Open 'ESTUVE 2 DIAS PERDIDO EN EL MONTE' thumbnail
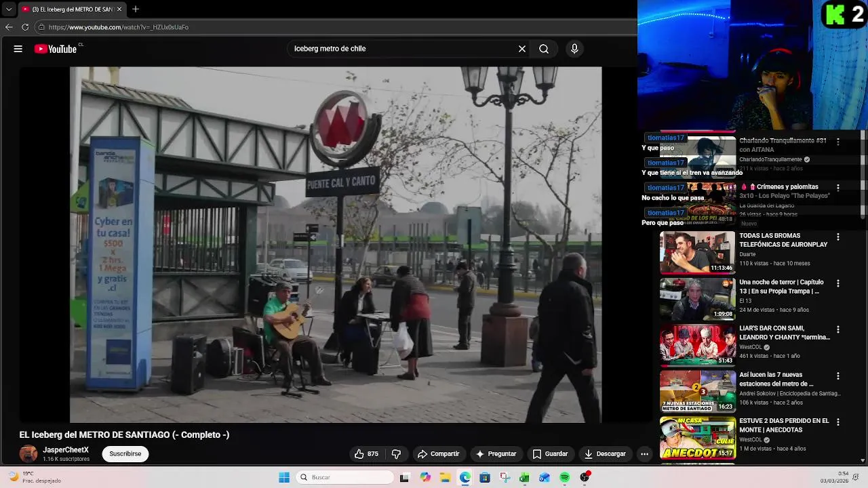This screenshot has height=488, width=868. [x=697, y=437]
